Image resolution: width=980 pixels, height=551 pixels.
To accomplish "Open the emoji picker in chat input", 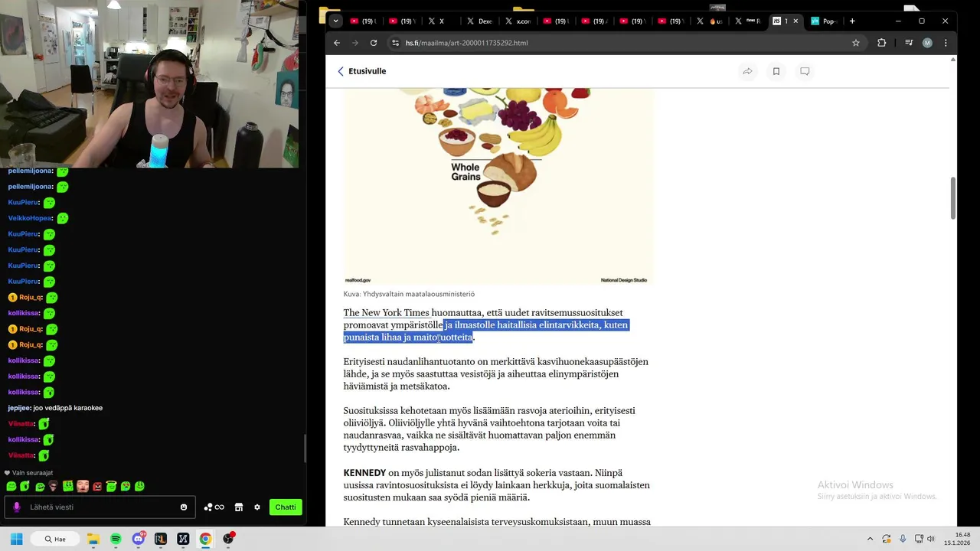I will (x=184, y=507).
